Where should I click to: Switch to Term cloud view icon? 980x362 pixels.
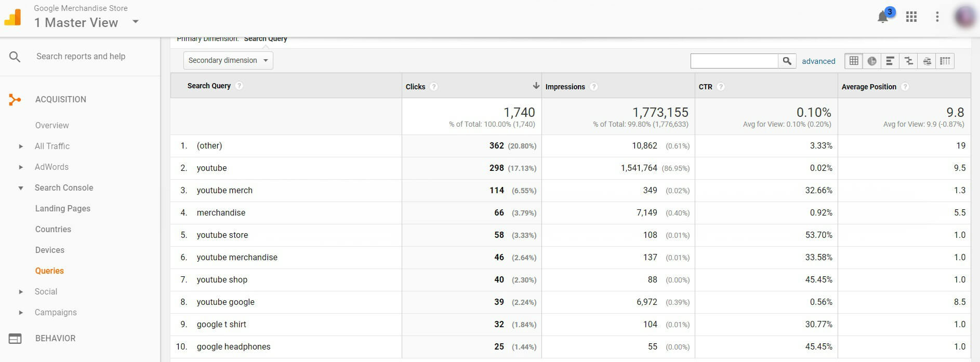(927, 61)
